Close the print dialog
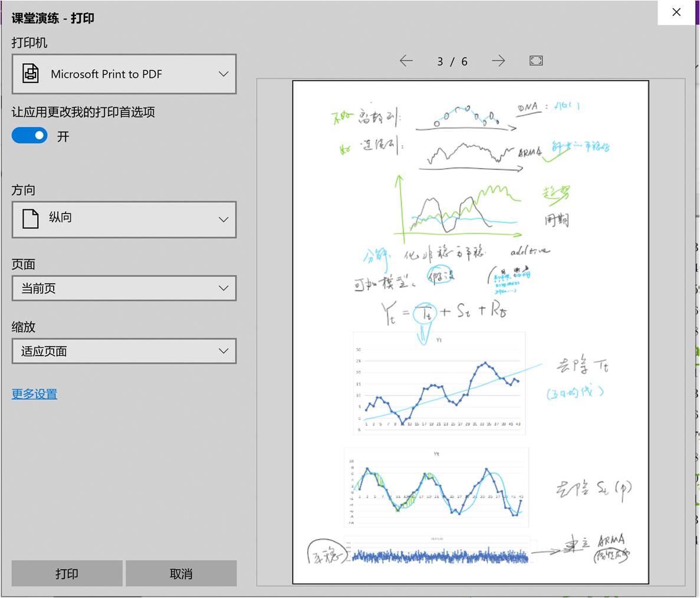 click(x=676, y=12)
